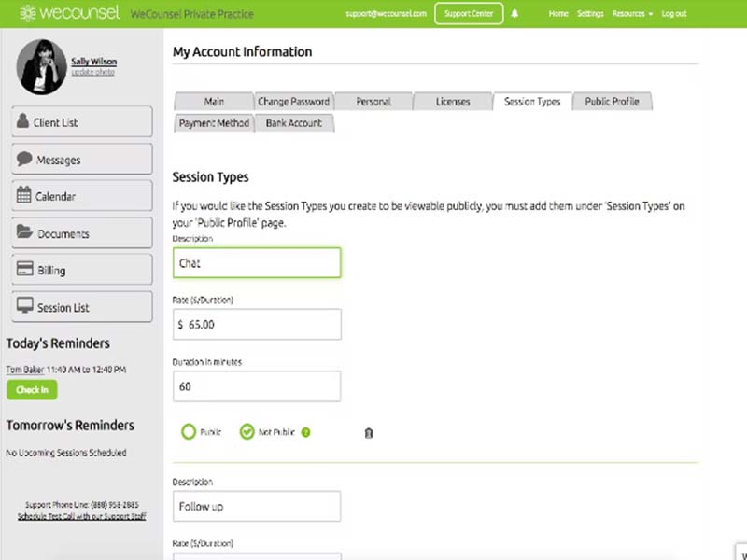Click Sally Wilson's profile photo
Image resolution: width=747 pixels, height=560 pixels.
tap(41, 66)
